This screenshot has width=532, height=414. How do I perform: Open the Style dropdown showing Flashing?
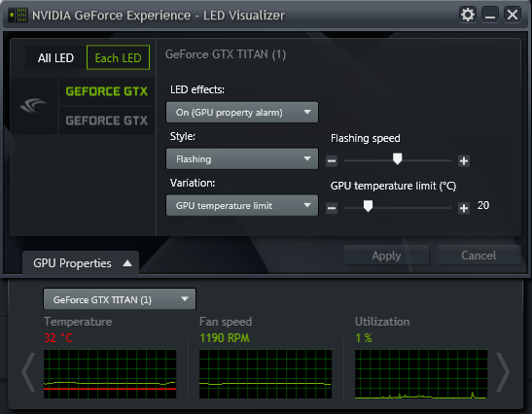242,158
